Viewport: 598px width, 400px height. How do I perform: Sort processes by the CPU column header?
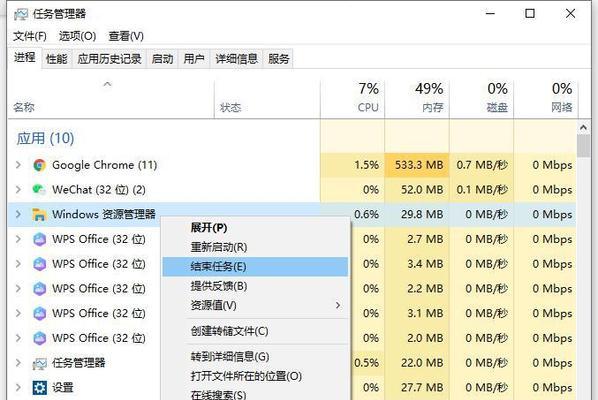(352, 98)
